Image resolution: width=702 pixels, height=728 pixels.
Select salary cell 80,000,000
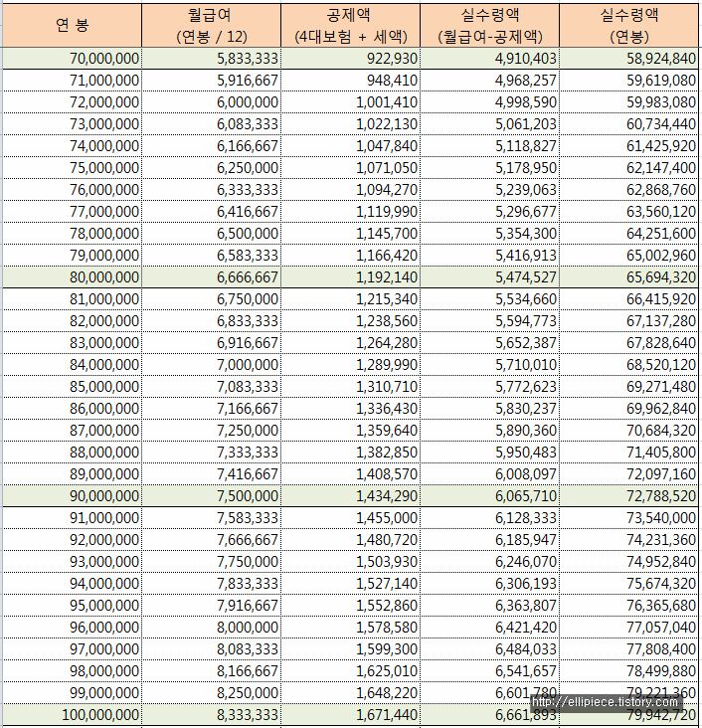tap(72, 277)
